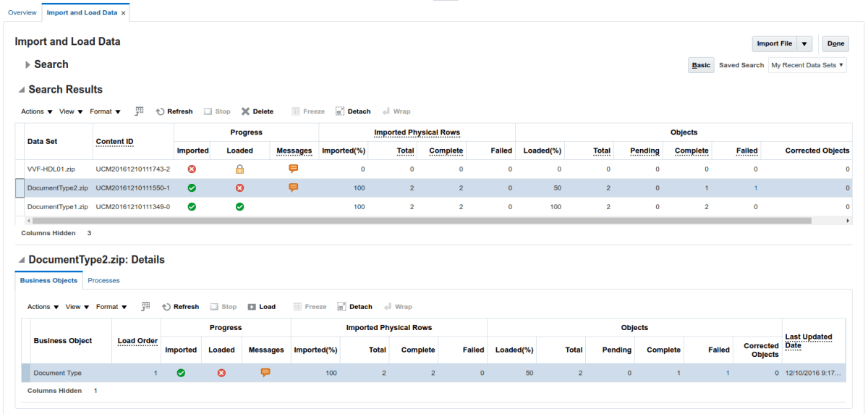The width and height of the screenshot is (868, 414).
Task: Switch to the Processes tab
Action: tap(103, 280)
